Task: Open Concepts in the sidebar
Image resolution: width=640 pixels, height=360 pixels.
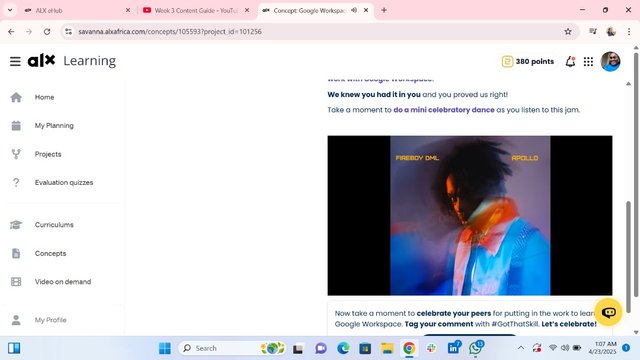Action: click(50, 253)
